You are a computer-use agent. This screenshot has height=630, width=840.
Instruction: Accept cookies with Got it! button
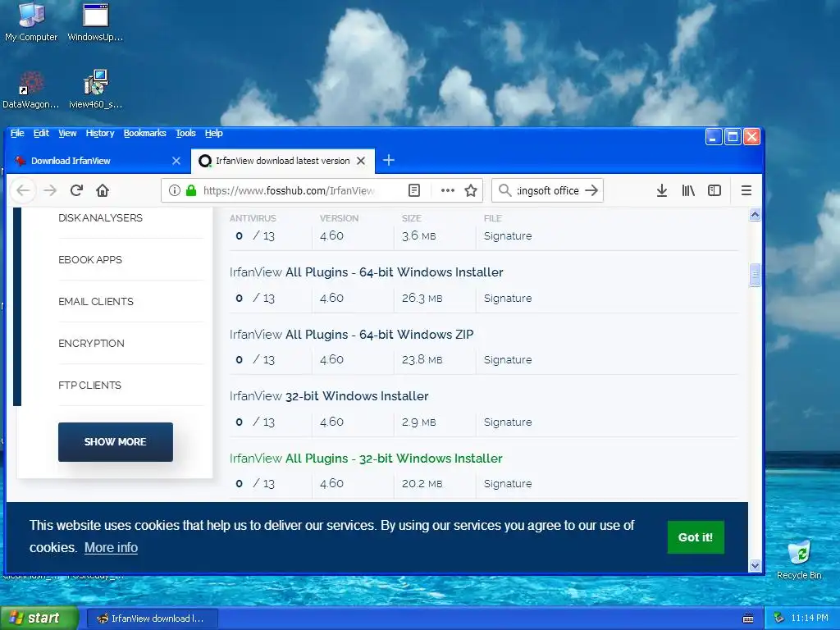click(x=696, y=536)
